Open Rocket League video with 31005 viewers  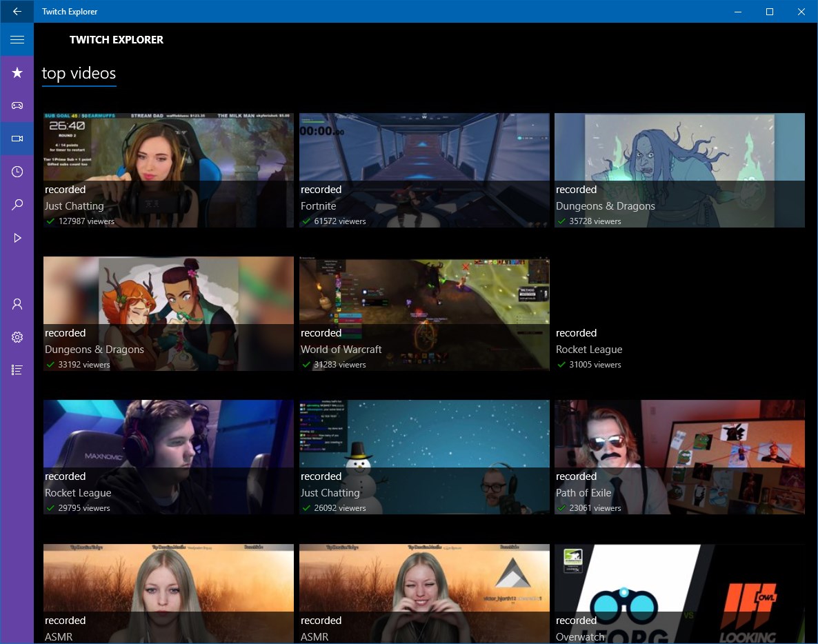click(679, 314)
